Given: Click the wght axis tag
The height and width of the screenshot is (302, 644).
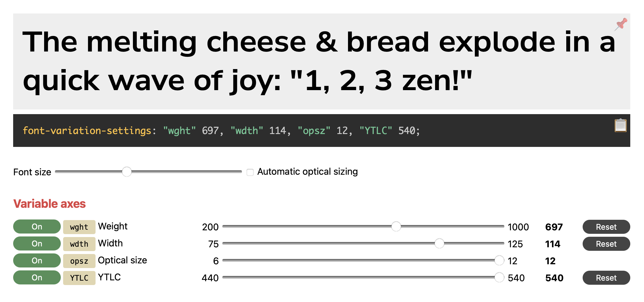Looking at the screenshot, I should tap(79, 227).
